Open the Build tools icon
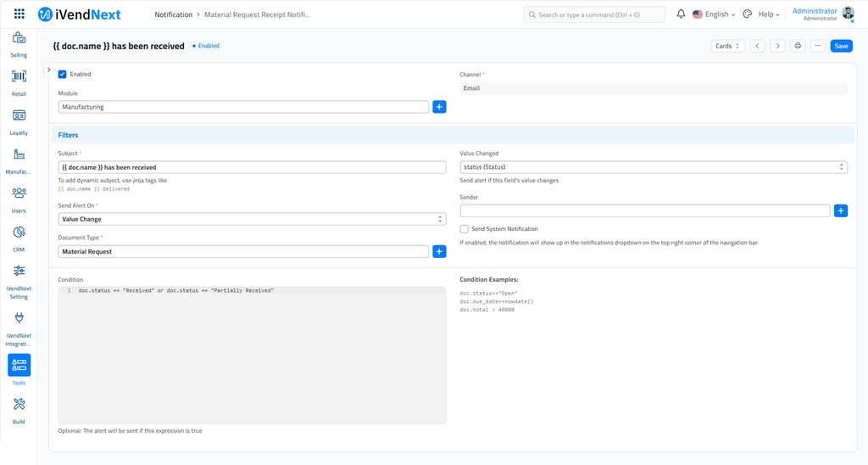This screenshot has width=868, height=465. [x=19, y=404]
